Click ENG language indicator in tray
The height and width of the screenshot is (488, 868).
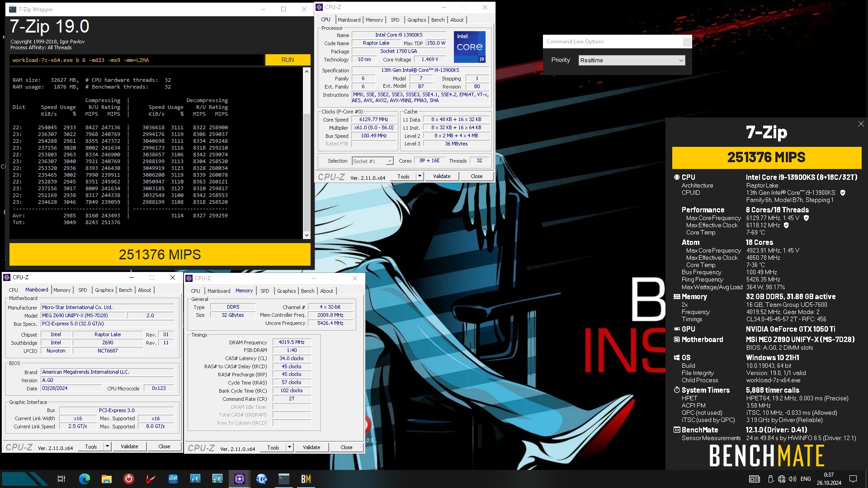point(806,479)
